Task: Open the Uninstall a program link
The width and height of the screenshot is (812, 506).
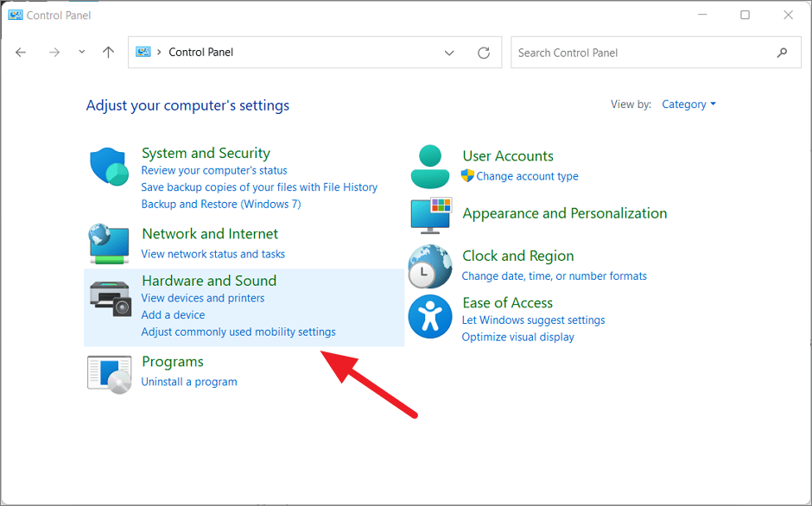Action: point(188,381)
